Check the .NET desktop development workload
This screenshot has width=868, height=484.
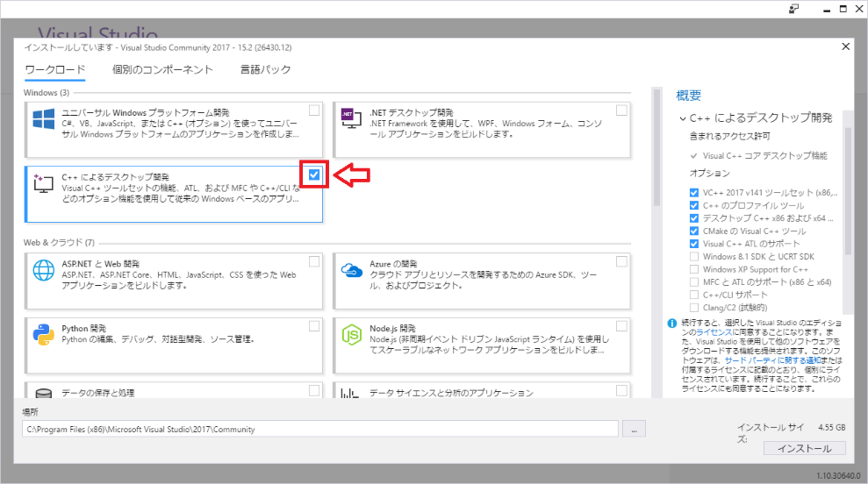pos(621,110)
